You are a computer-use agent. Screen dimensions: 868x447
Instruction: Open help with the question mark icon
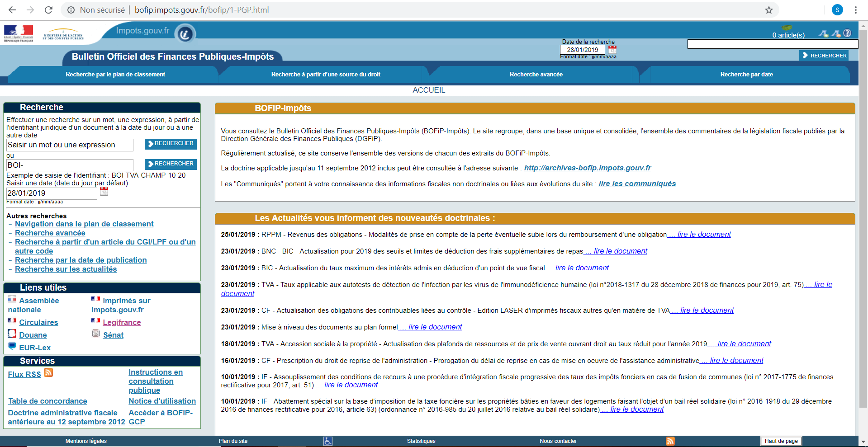847,33
